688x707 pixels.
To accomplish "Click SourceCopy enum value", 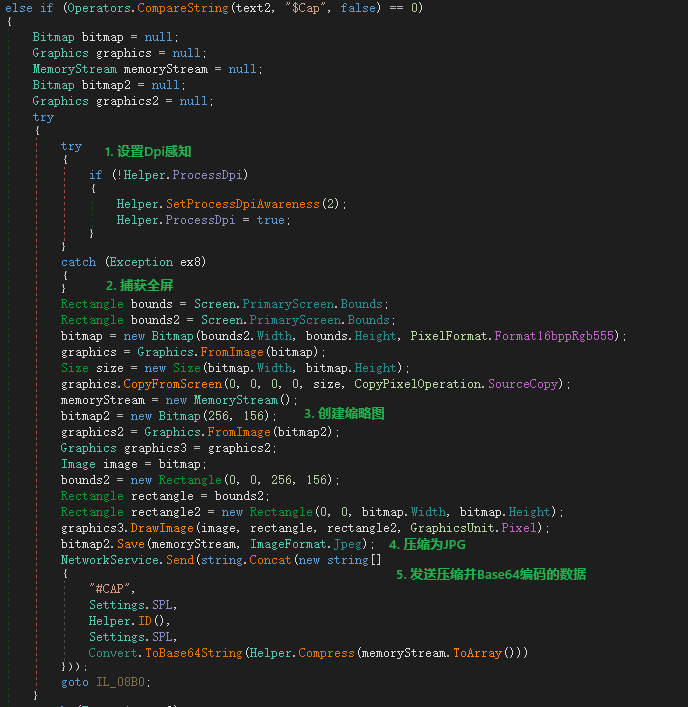I will [x=523, y=384].
